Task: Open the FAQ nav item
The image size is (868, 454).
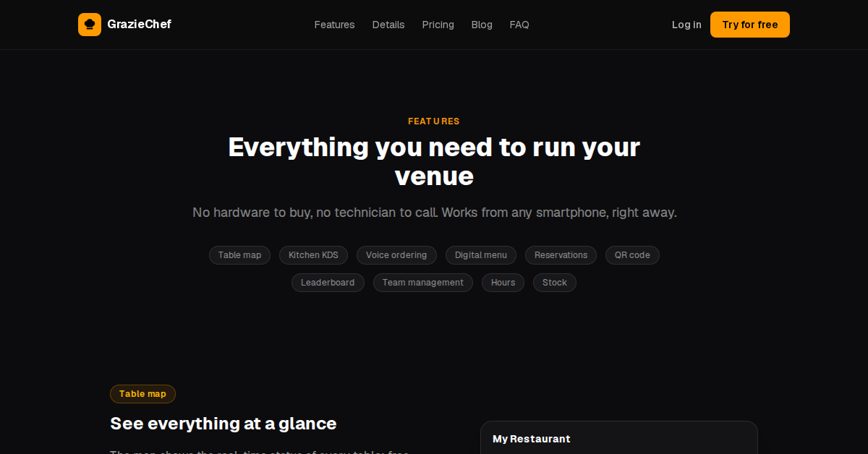Action: 519,25
